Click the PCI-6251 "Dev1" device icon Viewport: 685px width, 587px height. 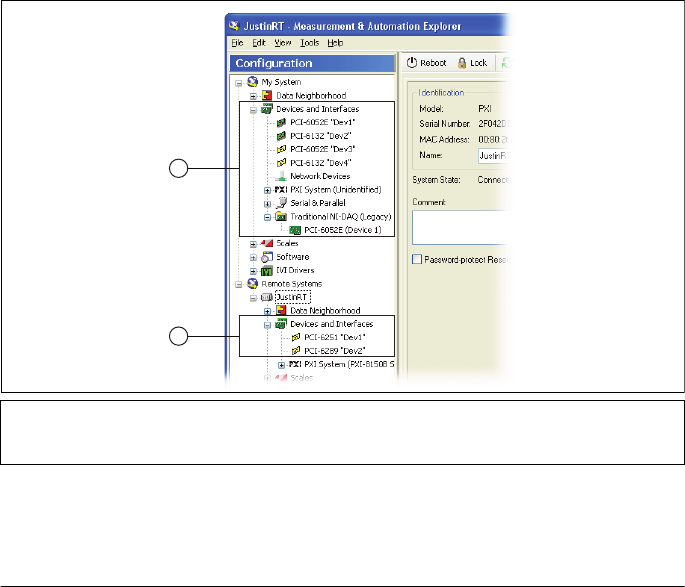pos(296,338)
